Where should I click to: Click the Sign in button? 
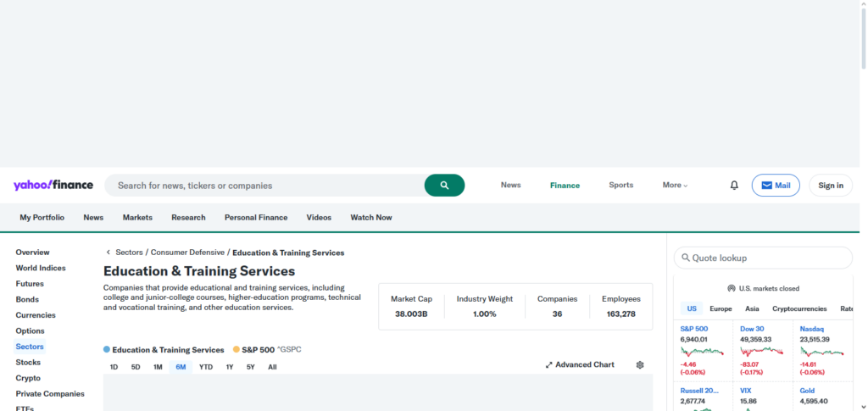point(831,186)
